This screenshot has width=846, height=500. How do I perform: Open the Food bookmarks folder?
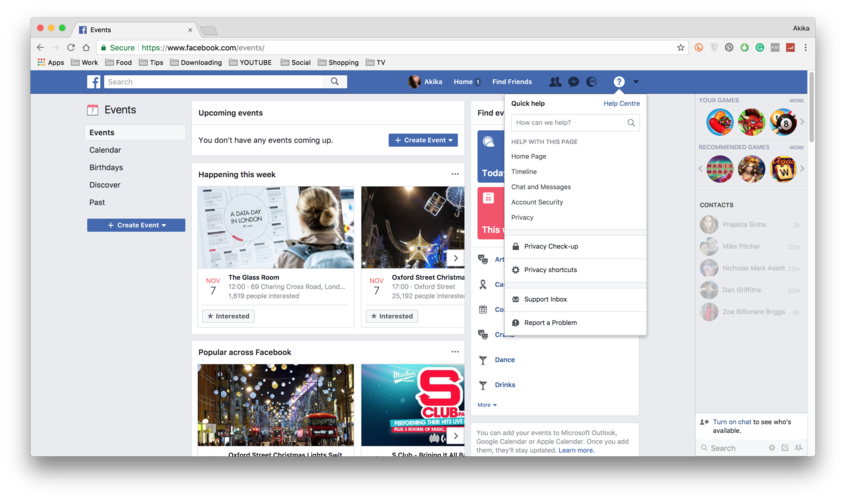click(119, 63)
